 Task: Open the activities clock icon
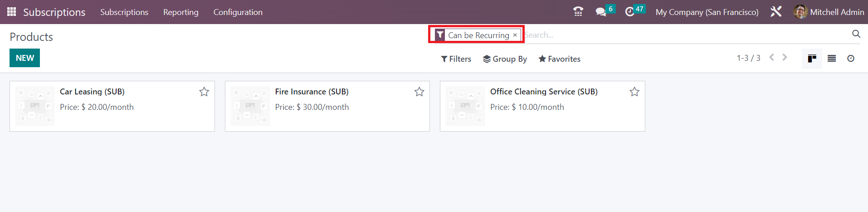(629, 12)
